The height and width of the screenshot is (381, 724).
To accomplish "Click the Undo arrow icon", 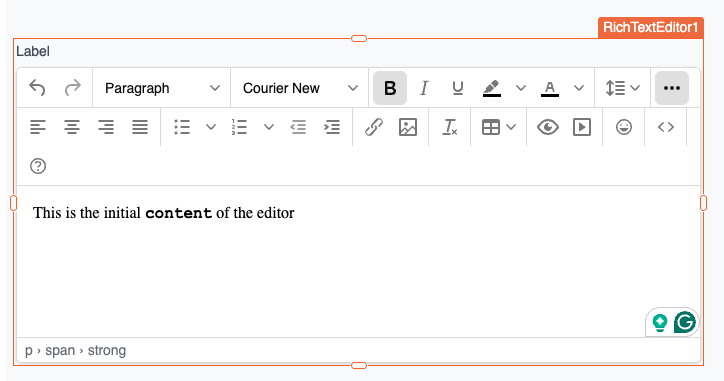I will (x=37, y=88).
